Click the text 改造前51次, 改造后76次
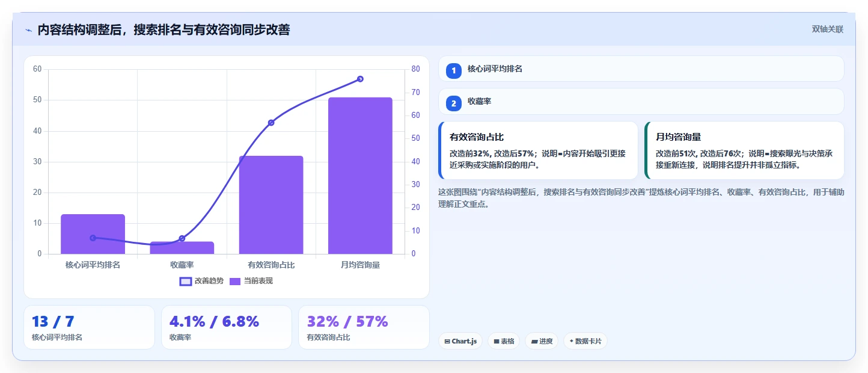This screenshot has width=868, height=373. (x=697, y=154)
